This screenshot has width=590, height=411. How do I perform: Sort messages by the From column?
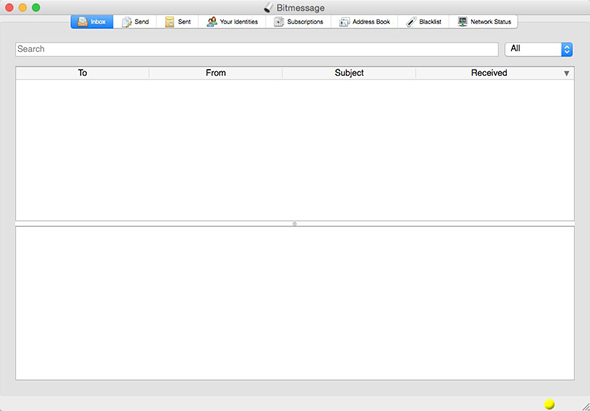(216, 73)
